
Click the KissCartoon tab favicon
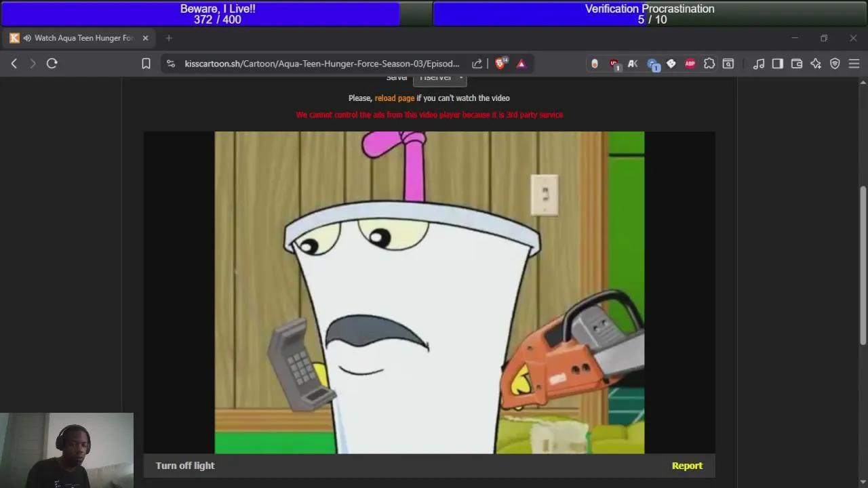click(x=14, y=38)
